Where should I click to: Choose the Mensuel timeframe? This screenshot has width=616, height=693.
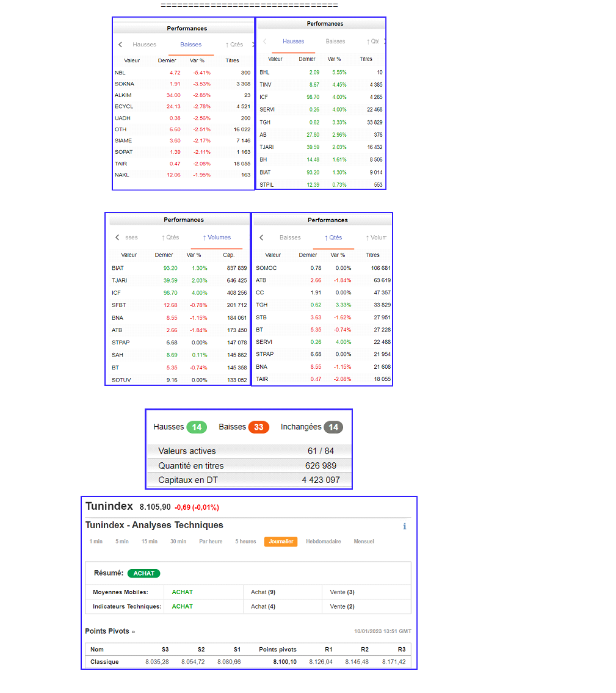pos(364,542)
